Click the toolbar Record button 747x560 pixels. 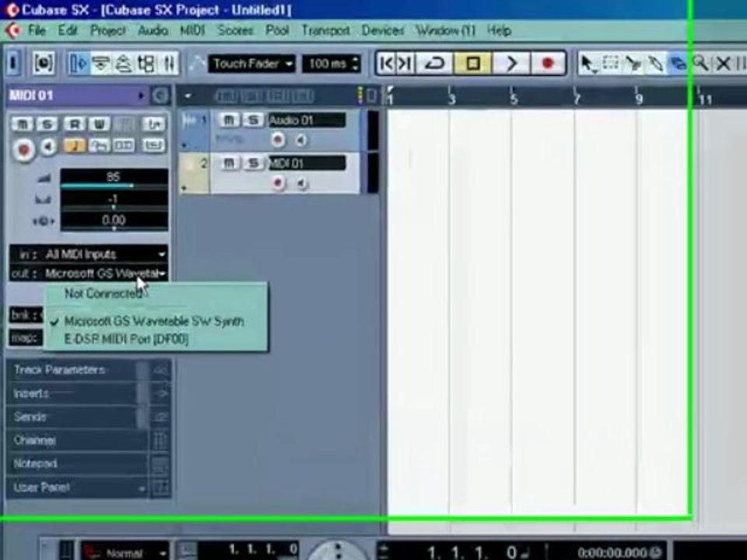click(547, 63)
